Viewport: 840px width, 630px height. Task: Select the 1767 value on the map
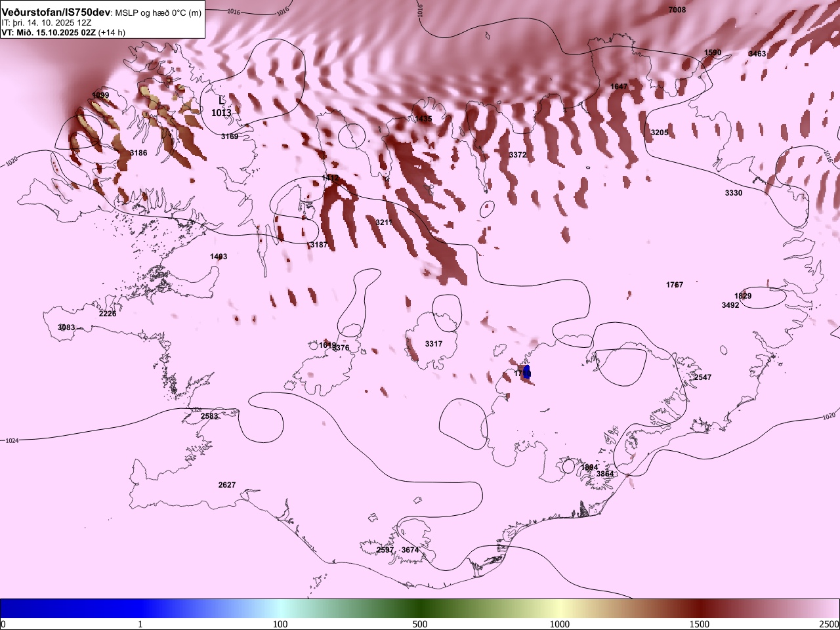[x=675, y=285]
